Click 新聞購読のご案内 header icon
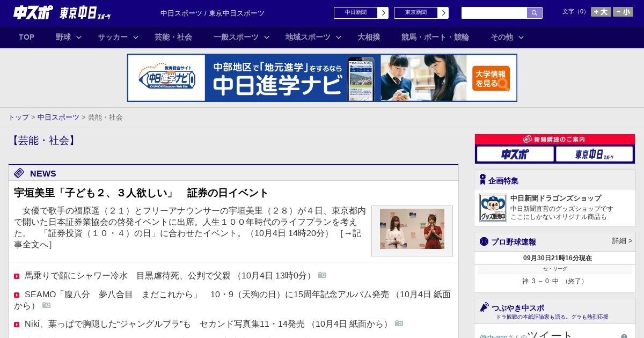Screen dimensions: 644x338 click(x=528, y=139)
